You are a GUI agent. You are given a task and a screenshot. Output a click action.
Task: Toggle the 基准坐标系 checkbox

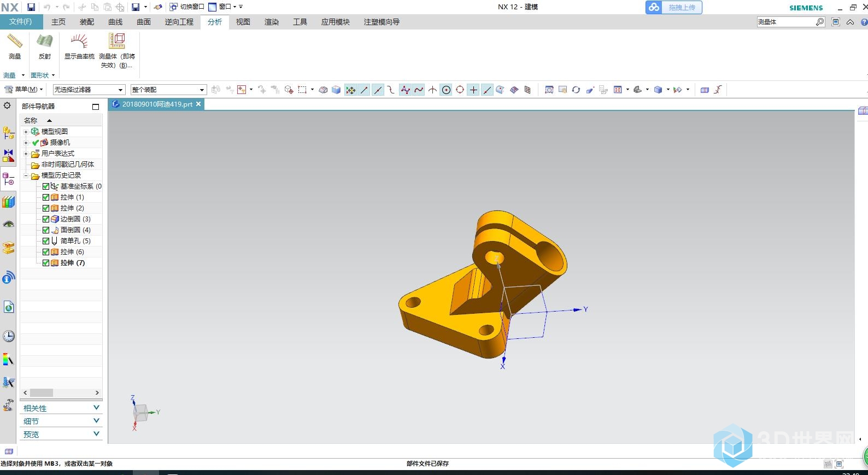46,186
